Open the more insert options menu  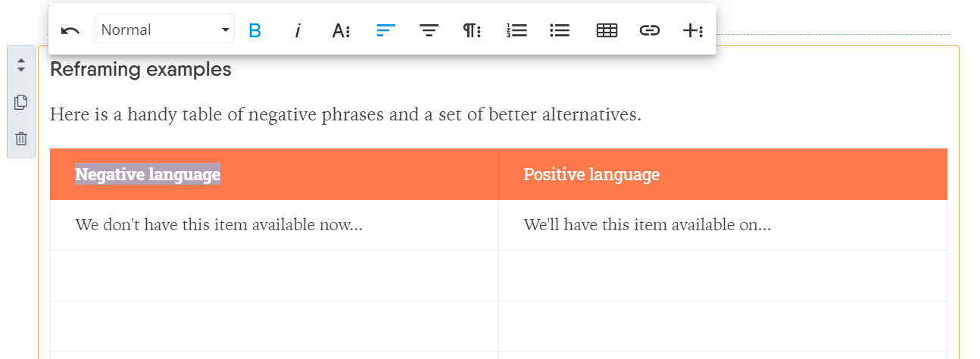pos(693,30)
